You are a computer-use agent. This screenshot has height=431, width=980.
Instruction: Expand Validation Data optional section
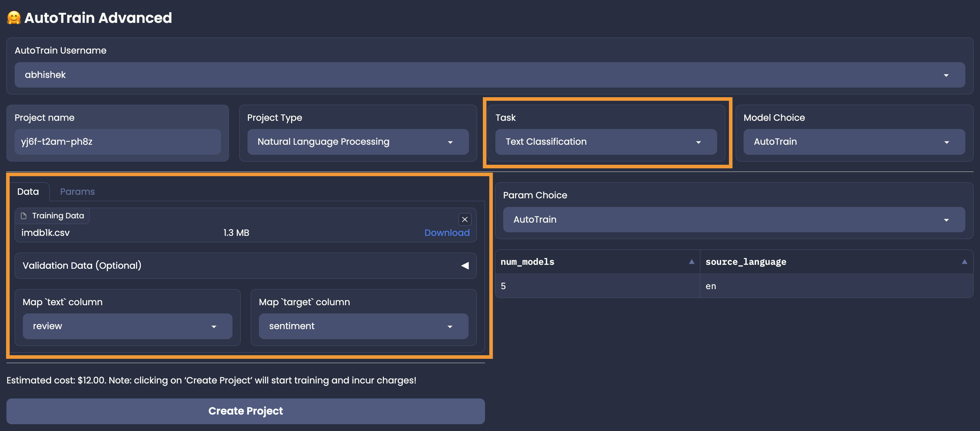[465, 266]
